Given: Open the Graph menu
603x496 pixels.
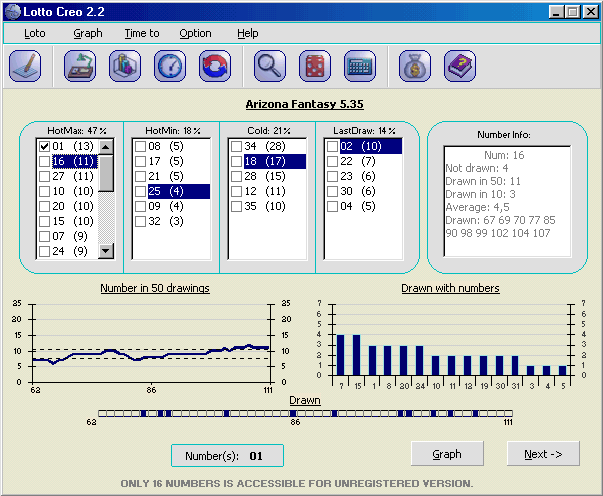Looking at the screenshot, I should (x=88, y=33).
